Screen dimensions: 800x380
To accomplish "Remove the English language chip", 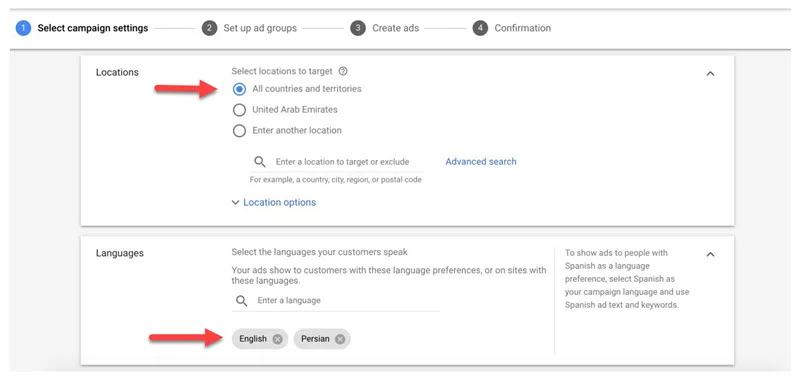I will tap(277, 339).
